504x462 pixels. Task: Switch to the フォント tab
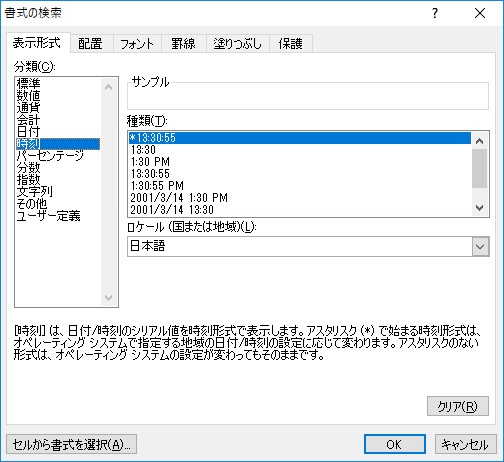click(137, 44)
